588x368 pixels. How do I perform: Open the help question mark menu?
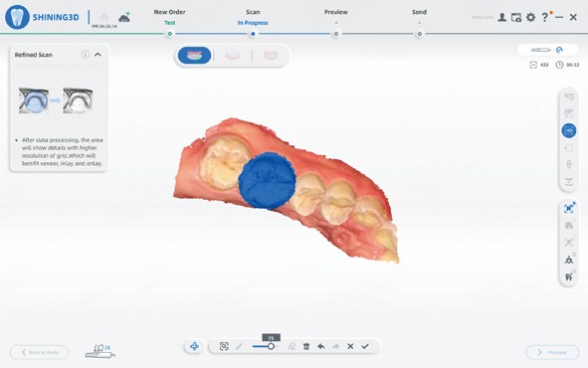(545, 17)
